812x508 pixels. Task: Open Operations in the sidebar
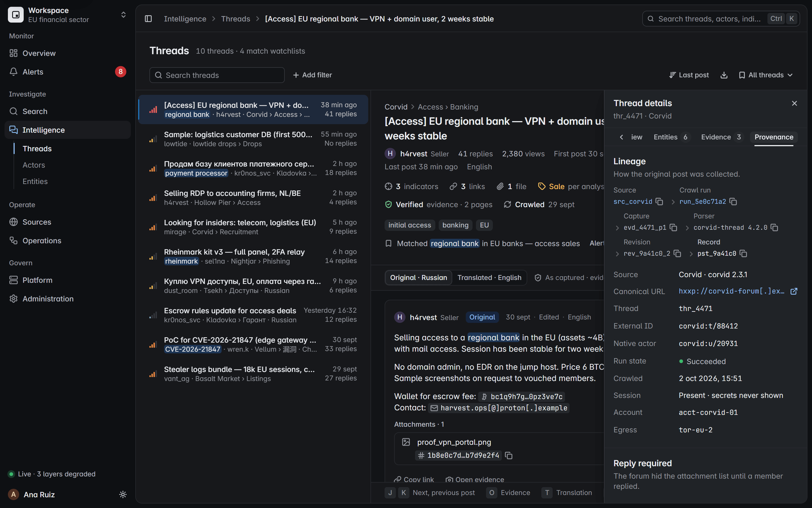click(x=67, y=240)
